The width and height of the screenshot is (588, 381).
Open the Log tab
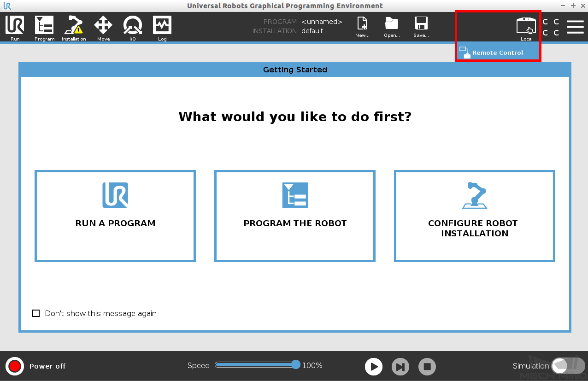162,28
